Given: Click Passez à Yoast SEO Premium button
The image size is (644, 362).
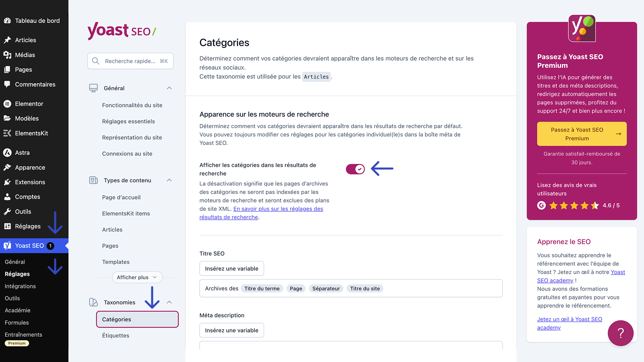Looking at the screenshot, I should [581, 134].
